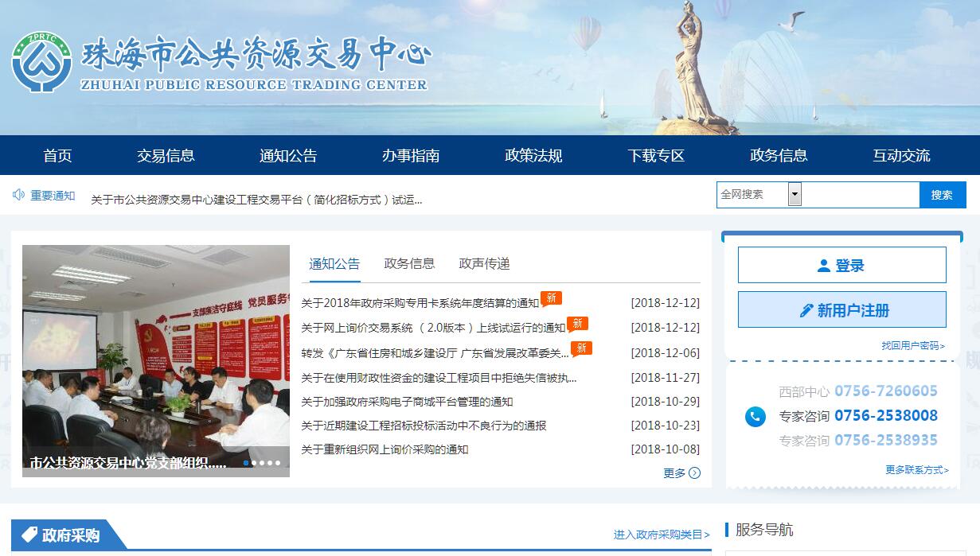The width and height of the screenshot is (980, 556).
Task: Switch to the 政务信息 tab
Action: pos(409,263)
